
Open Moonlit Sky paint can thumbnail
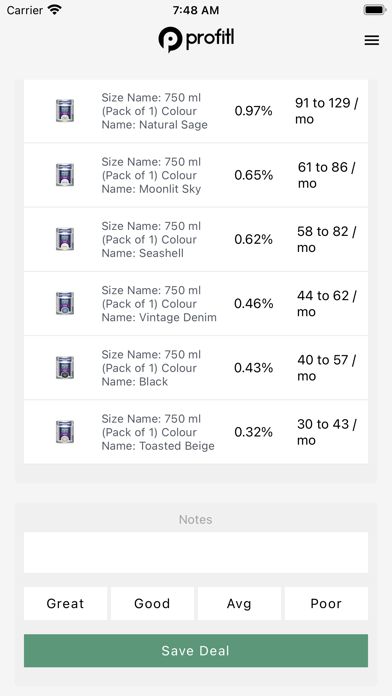coord(65,175)
